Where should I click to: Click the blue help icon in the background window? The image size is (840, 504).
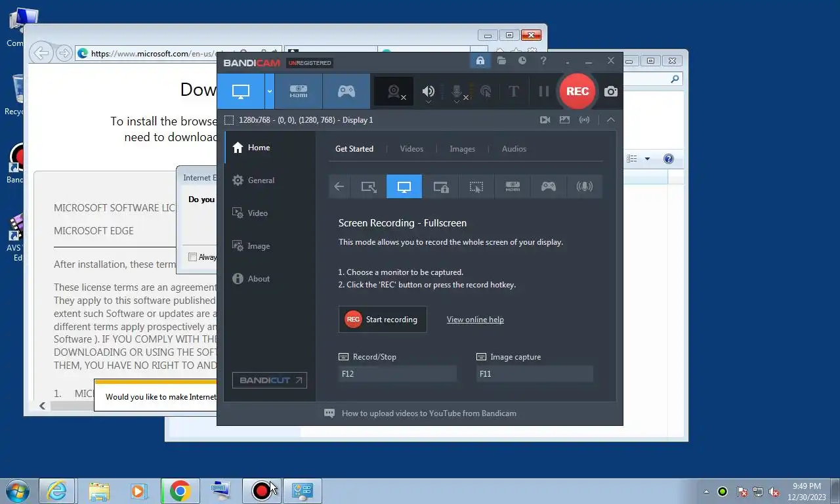click(669, 159)
